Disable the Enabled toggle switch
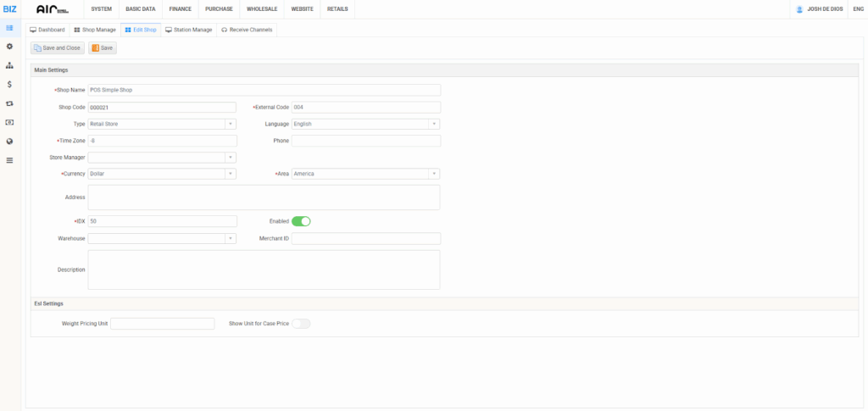This screenshot has width=868, height=411. click(301, 221)
